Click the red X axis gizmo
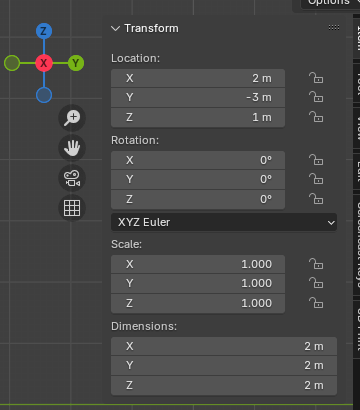Image resolution: width=360 pixels, height=410 pixels. [x=44, y=63]
